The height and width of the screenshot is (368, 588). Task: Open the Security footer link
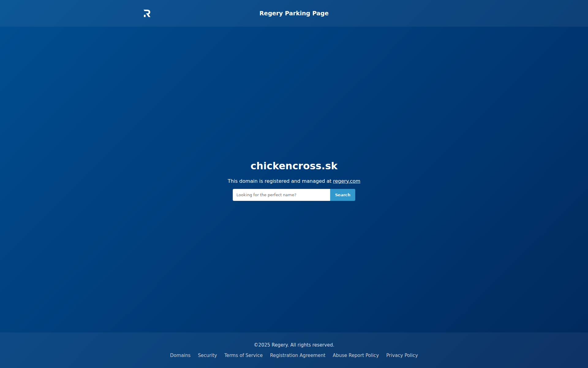pyautogui.click(x=207, y=355)
